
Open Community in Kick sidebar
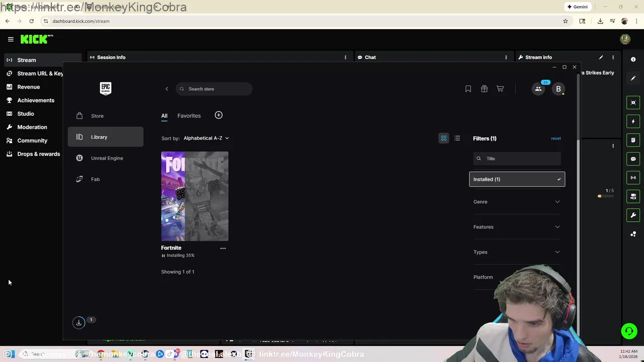pos(33,140)
